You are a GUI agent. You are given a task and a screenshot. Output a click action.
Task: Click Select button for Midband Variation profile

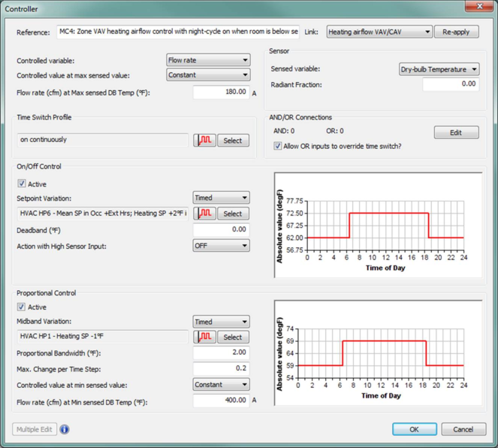(233, 337)
